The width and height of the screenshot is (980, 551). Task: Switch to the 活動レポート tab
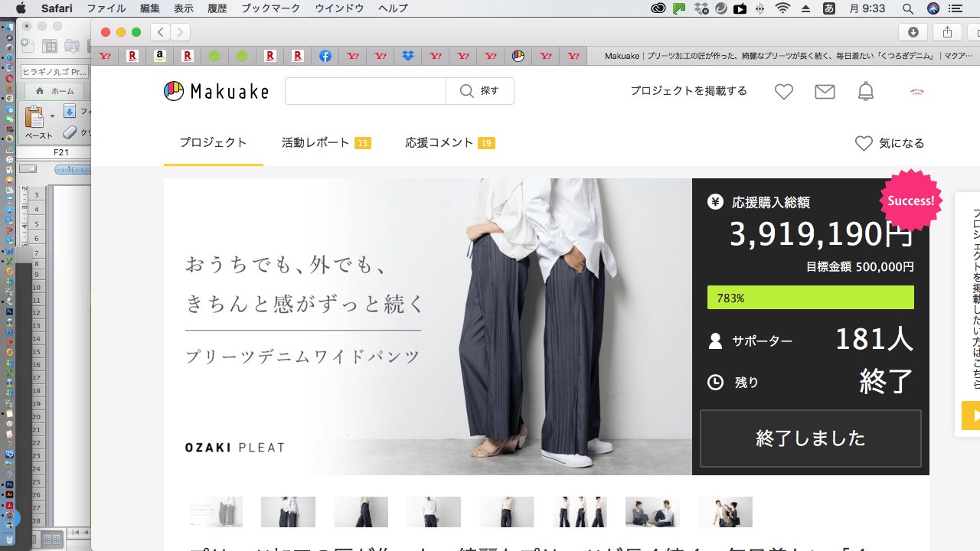click(x=315, y=142)
